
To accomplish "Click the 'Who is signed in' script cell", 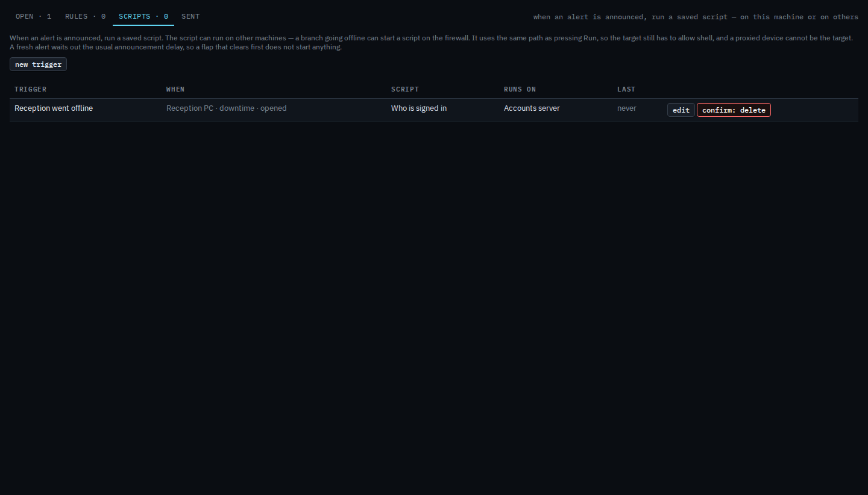I will [x=419, y=108].
